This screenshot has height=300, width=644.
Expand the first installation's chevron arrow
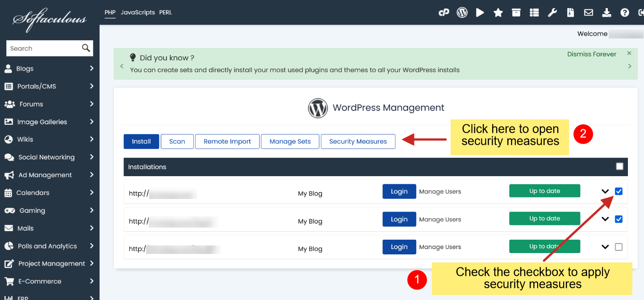(x=605, y=191)
